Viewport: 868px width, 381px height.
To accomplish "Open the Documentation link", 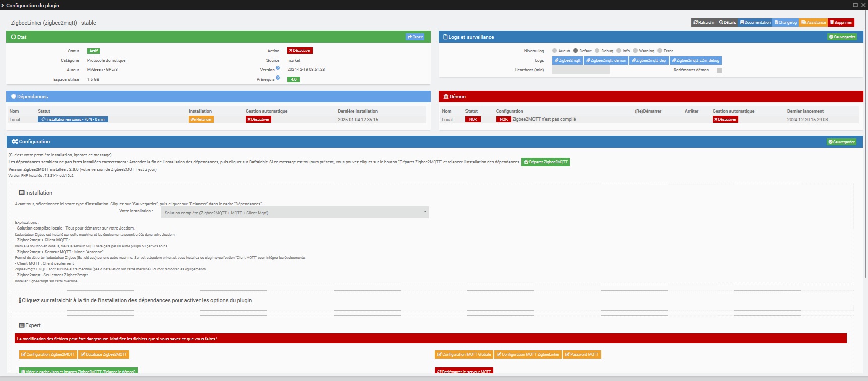I will [x=756, y=22].
